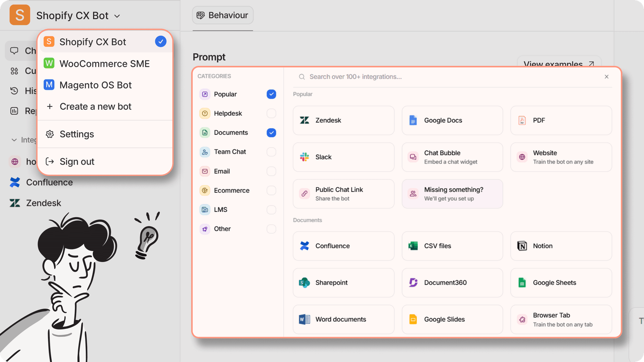Viewport: 644px width, 362px height.
Task: Click the Helpdesk category icon
Action: [x=205, y=113]
